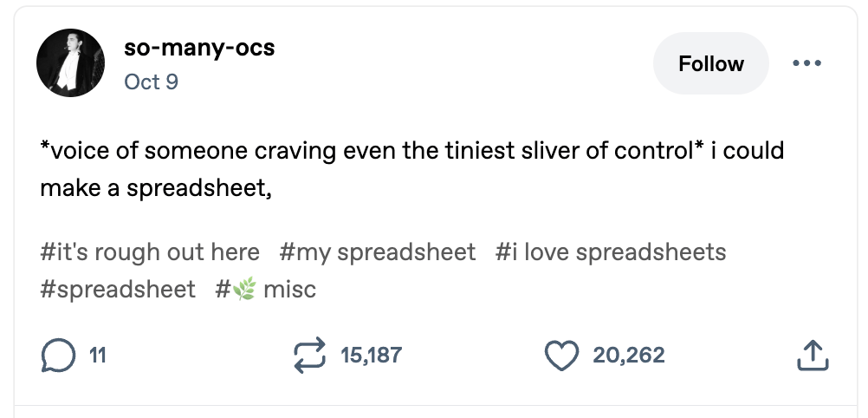Browse the #it's rough out here tag
The height and width of the screenshot is (418, 868).
(150, 252)
